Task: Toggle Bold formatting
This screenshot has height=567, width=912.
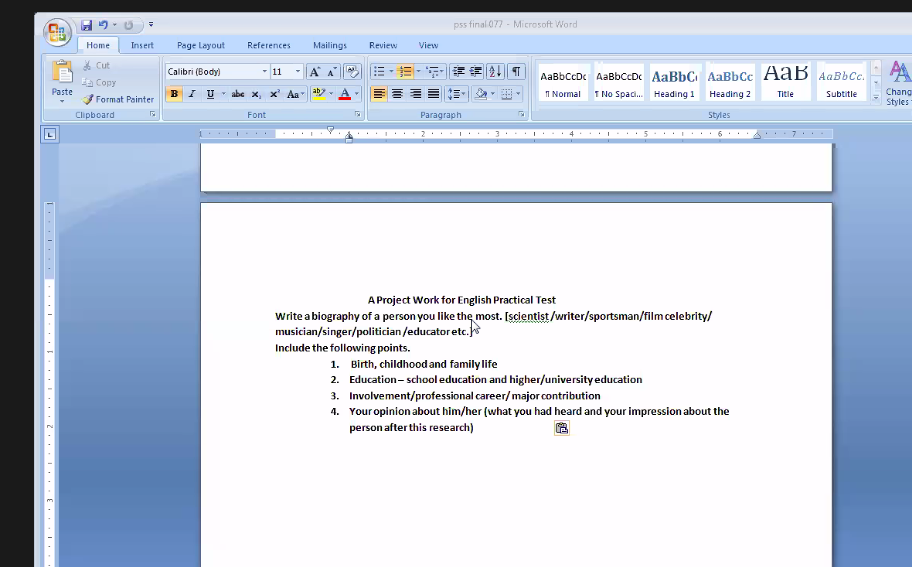Action: click(175, 94)
